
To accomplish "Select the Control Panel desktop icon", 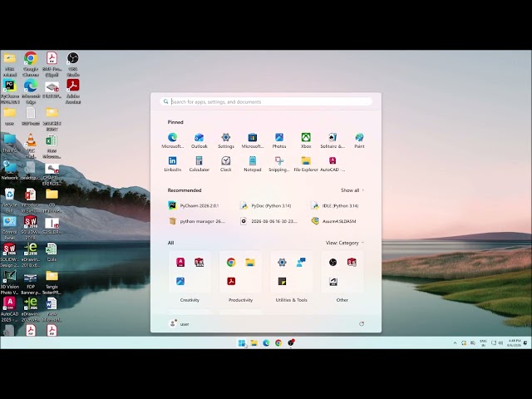I will (9, 227).
